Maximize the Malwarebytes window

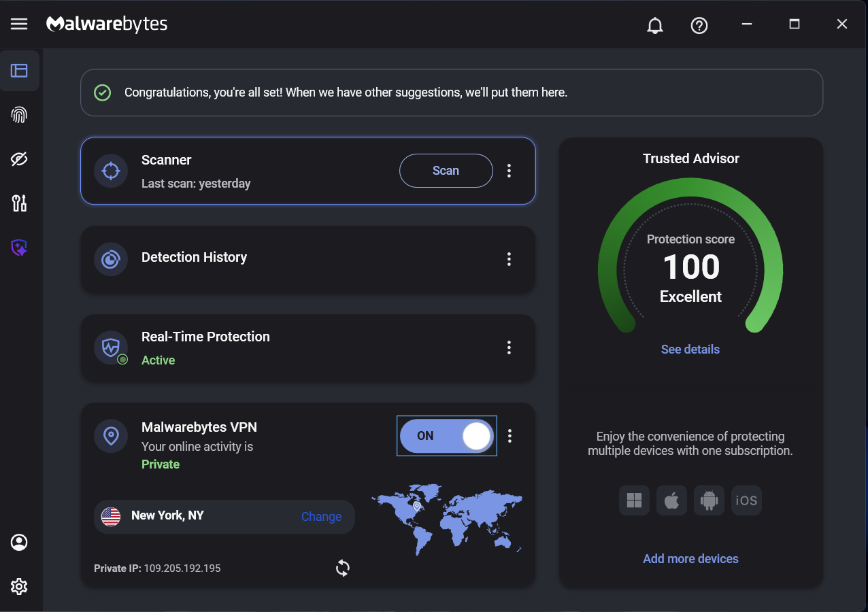coord(794,24)
